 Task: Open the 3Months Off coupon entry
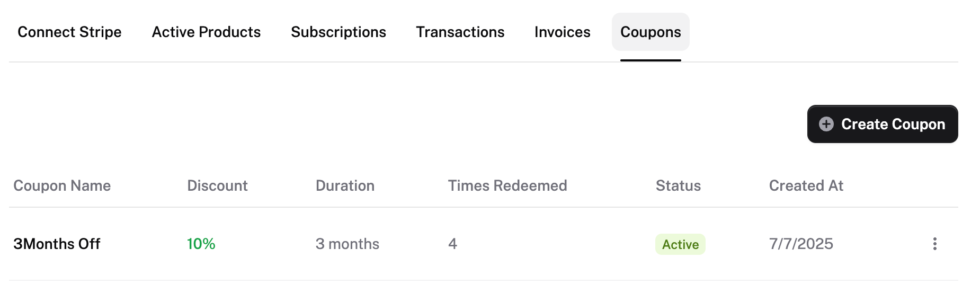(57, 244)
